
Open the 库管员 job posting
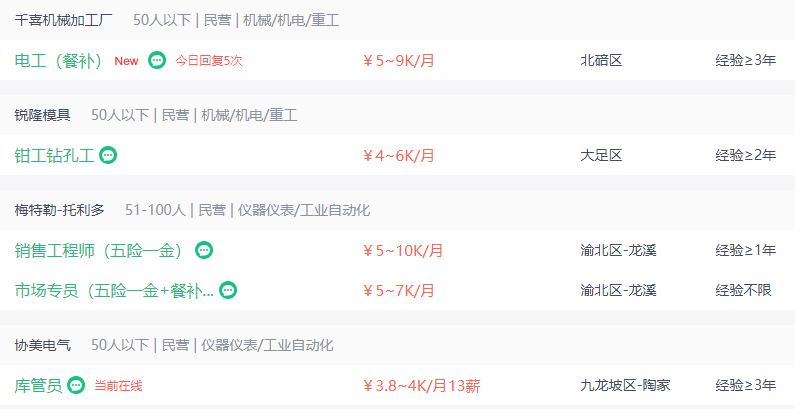point(39,386)
